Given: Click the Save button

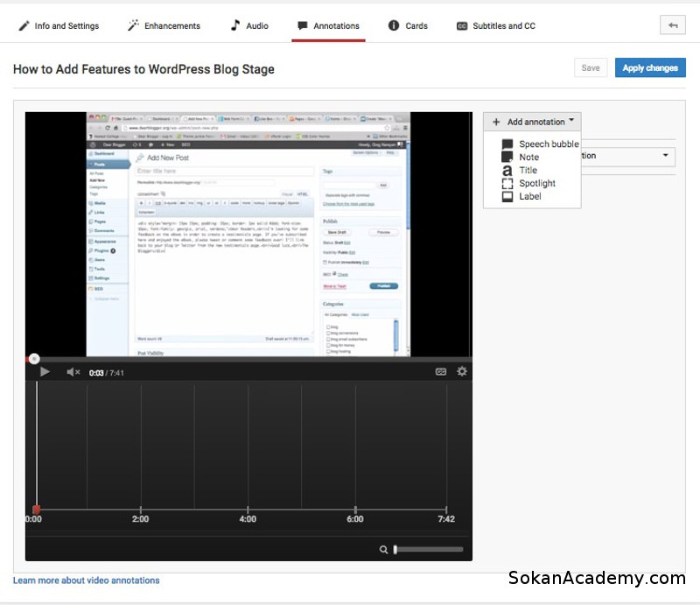Looking at the screenshot, I should pyautogui.click(x=590, y=68).
